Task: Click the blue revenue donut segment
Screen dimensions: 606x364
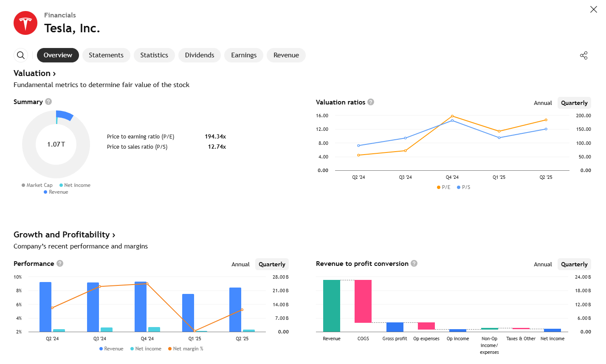Action: [x=65, y=115]
